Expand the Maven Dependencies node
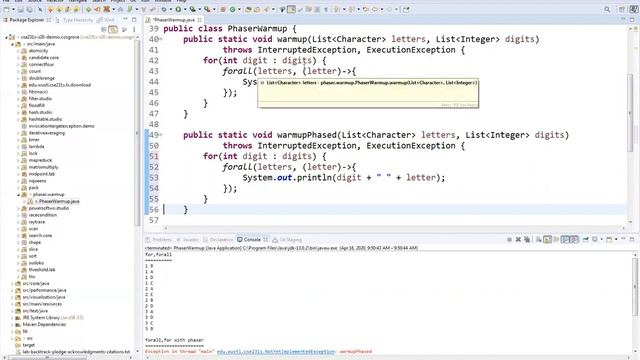 [x=12, y=324]
